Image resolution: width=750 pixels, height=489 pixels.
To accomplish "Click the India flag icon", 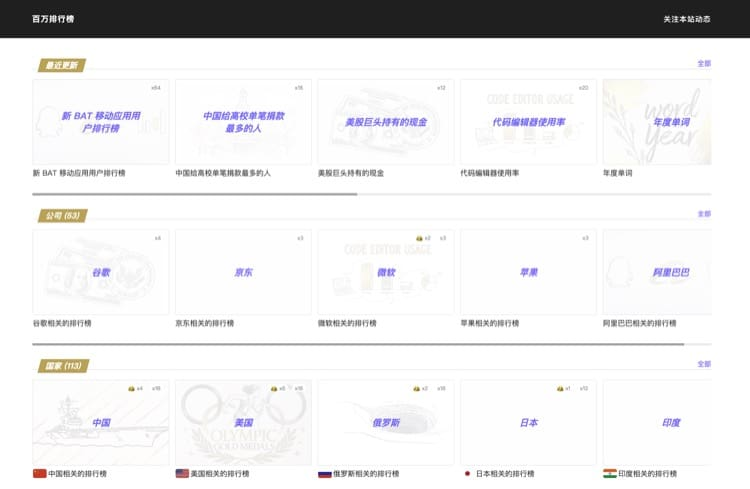I will coord(609,474).
